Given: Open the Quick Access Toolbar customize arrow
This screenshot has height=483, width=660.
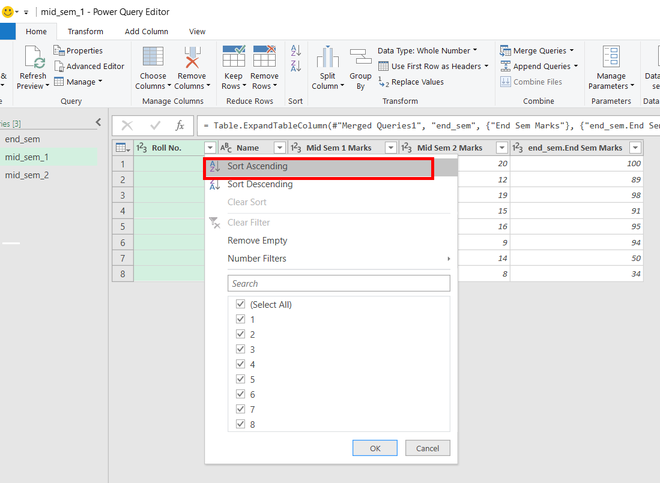Looking at the screenshot, I should (x=26, y=12).
